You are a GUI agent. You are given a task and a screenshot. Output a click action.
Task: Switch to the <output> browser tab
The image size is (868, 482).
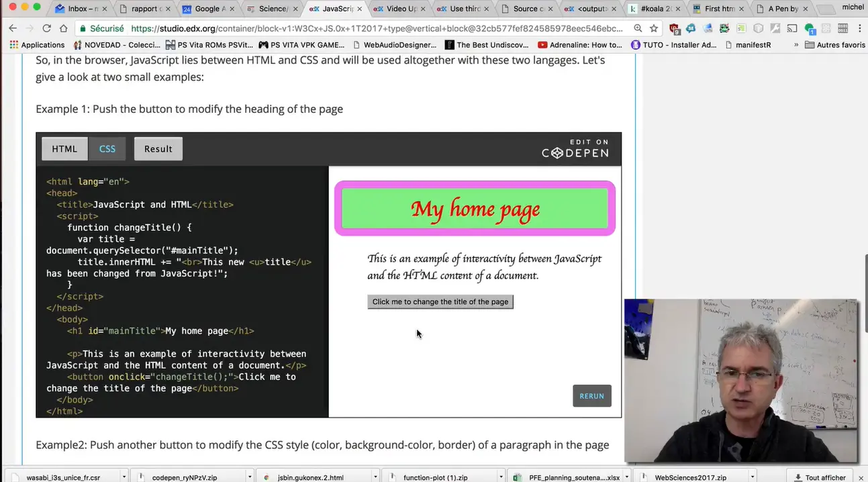590,9
